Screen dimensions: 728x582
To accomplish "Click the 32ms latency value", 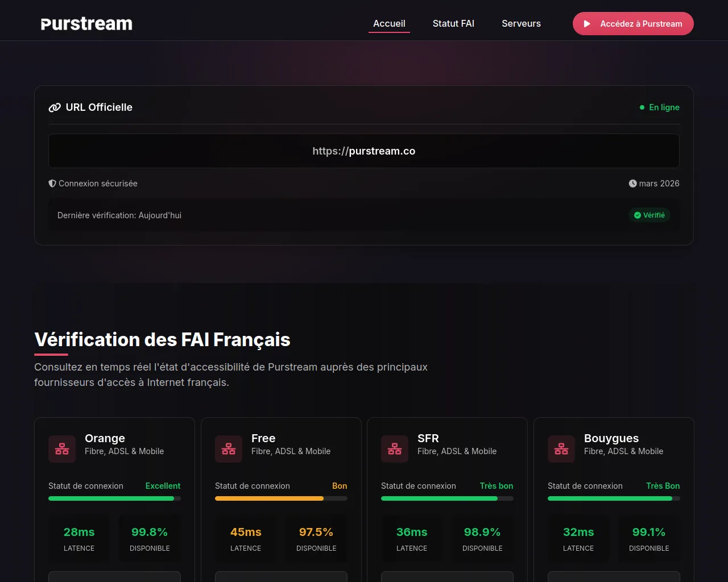I will [x=578, y=532].
